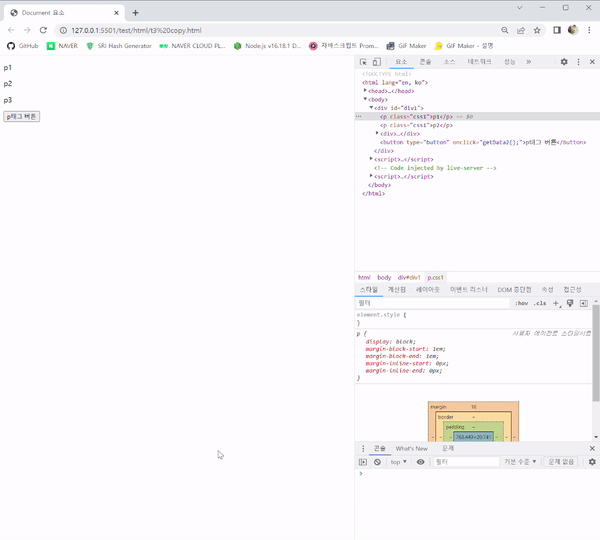
Task: Open the tab search chevron
Action: click(519, 8)
